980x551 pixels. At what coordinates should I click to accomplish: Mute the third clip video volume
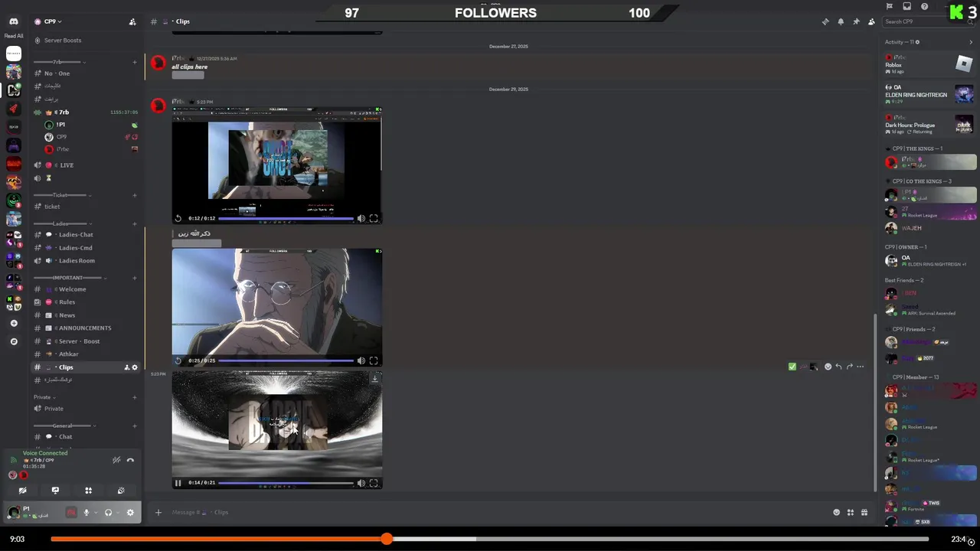pos(361,483)
